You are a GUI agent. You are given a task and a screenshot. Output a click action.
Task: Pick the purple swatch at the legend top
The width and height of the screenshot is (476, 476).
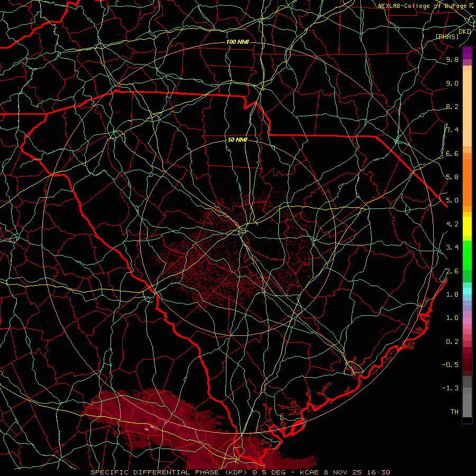coord(467,53)
